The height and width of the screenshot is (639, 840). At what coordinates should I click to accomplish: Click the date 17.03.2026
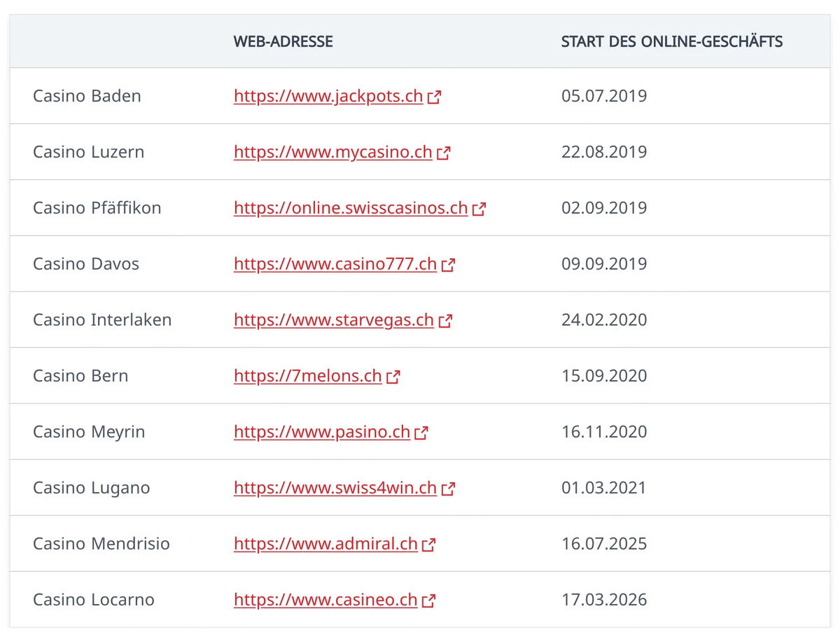[x=604, y=600]
